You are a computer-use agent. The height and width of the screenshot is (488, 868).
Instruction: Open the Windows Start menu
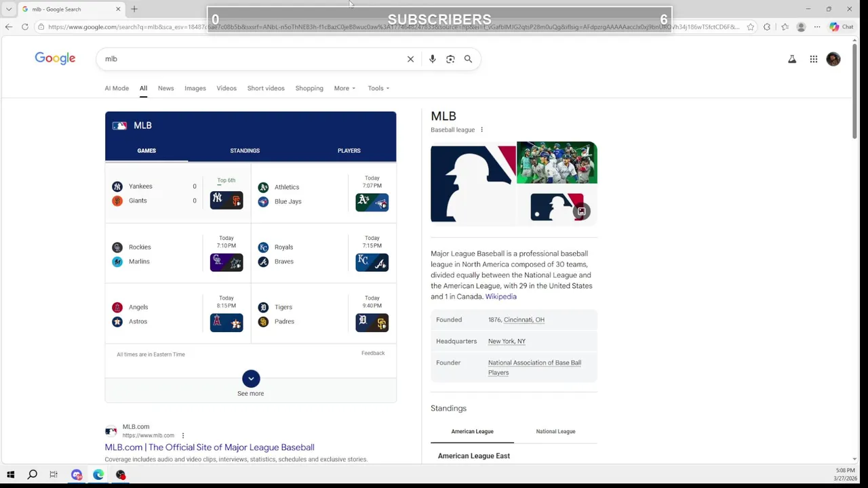[x=10, y=474]
